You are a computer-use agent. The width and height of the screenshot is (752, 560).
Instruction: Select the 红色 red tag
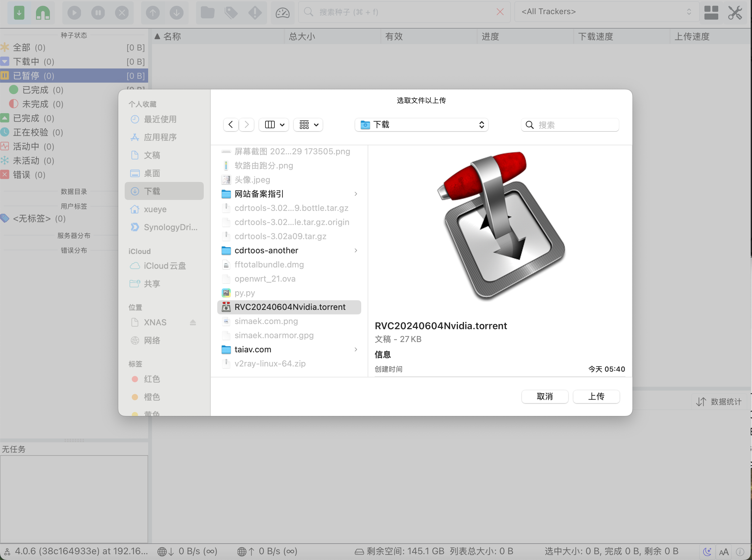pyautogui.click(x=151, y=379)
